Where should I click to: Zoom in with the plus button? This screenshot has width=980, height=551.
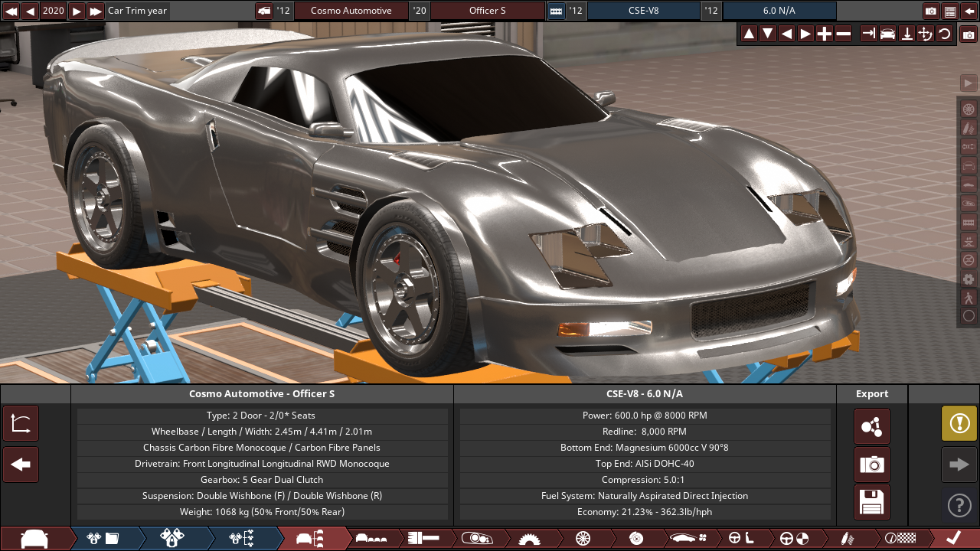click(825, 34)
